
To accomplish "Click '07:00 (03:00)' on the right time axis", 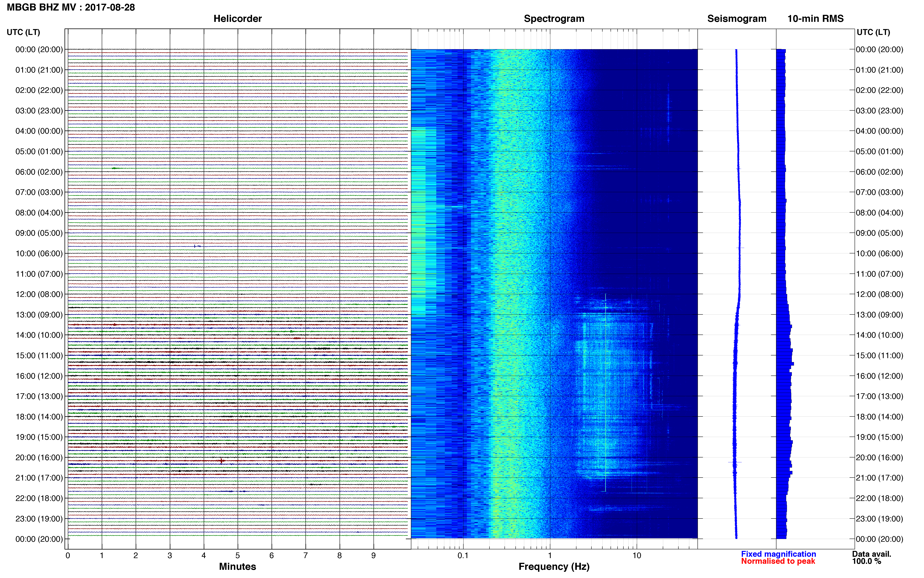I will coord(879,192).
